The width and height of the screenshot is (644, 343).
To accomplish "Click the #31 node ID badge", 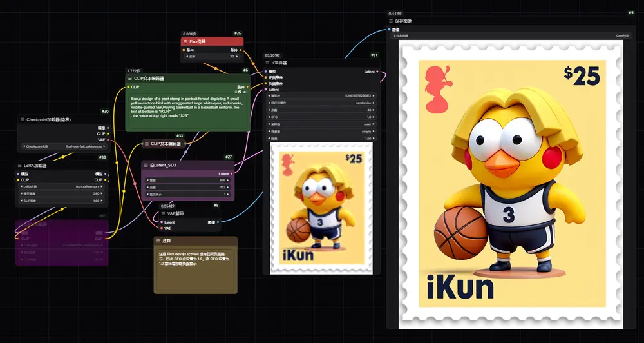I will point(374,55).
